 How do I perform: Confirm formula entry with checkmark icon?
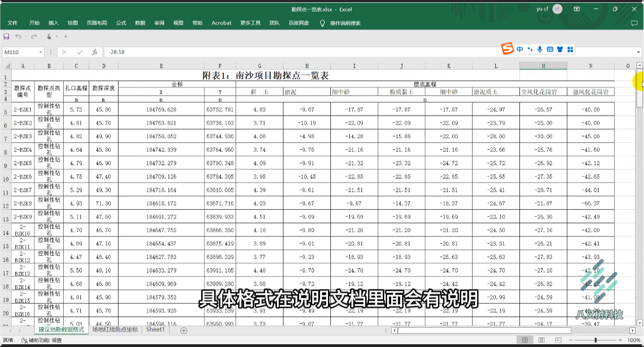[x=79, y=52]
